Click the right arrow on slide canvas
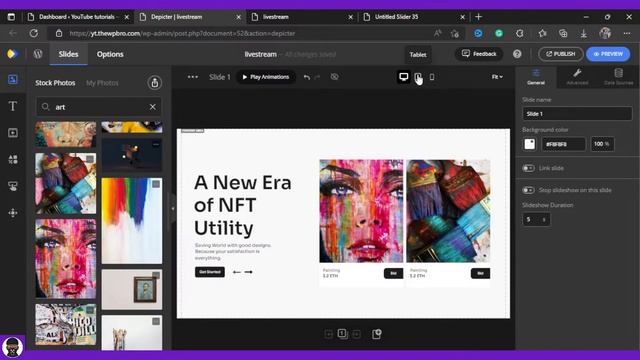 [248, 272]
